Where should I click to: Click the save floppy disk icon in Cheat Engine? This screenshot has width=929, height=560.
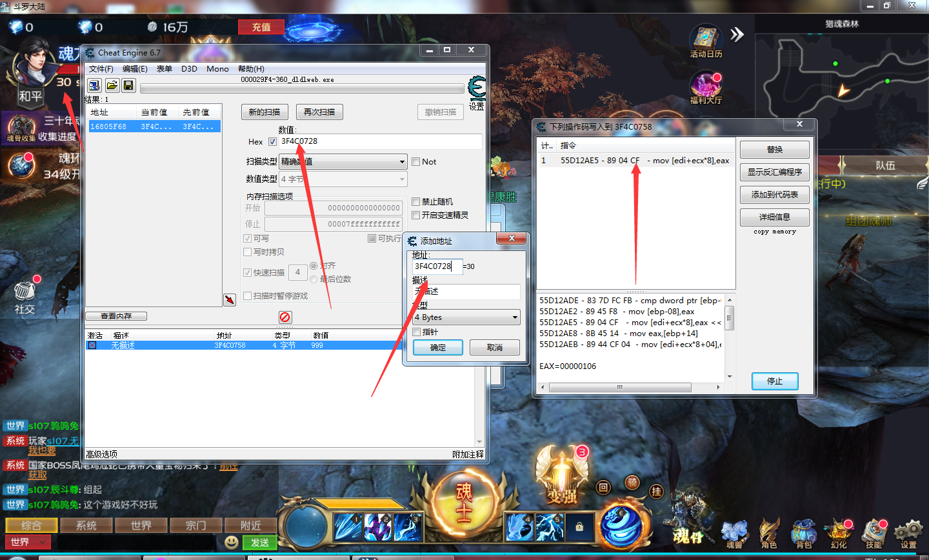tap(128, 85)
